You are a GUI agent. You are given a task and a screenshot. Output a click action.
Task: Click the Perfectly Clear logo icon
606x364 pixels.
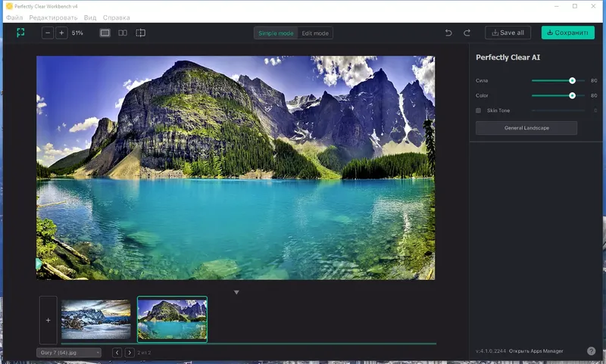[x=20, y=33]
